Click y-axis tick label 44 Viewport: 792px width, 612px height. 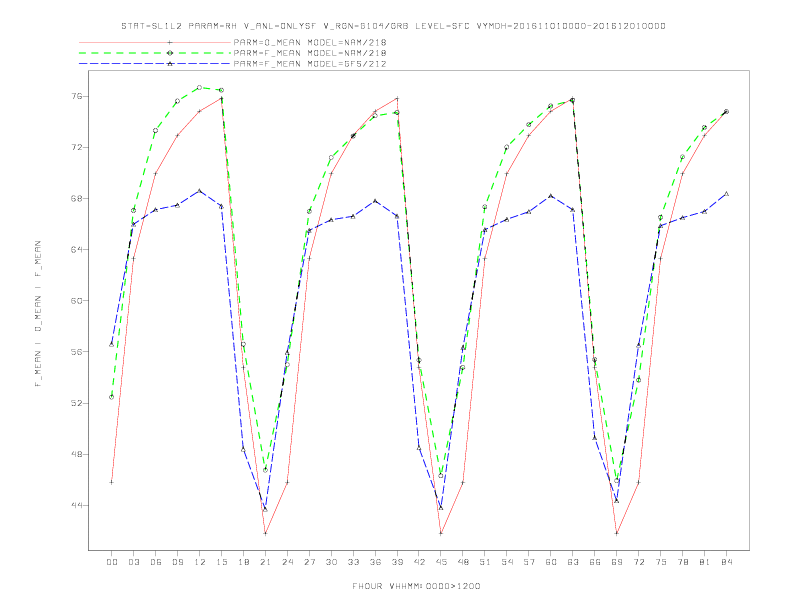[77, 505]
